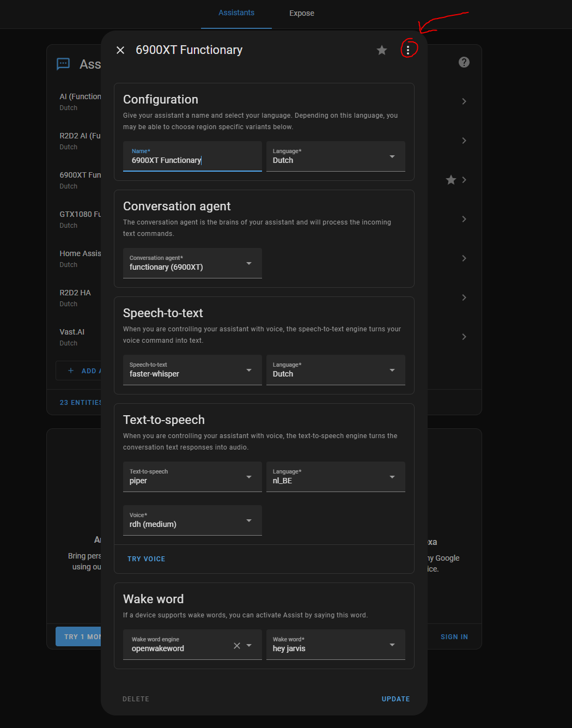Open the Voice selection dropdown
572x728 pixels.
coord(250,520)
